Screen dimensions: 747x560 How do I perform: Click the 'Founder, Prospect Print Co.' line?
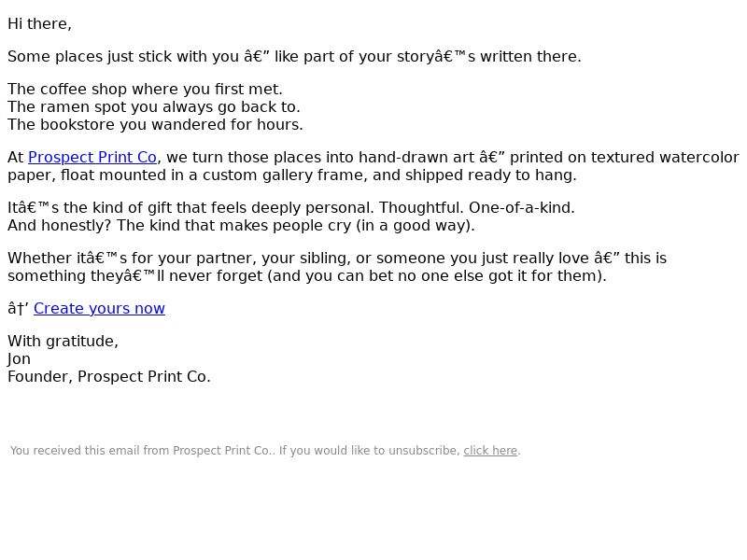pos(109,377)
